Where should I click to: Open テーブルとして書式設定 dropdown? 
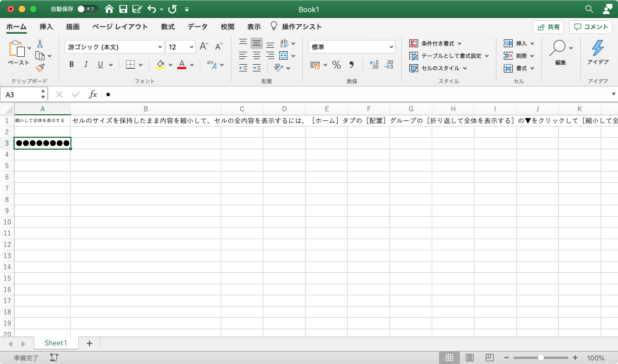pyautogui.click(x=449, y=56)
